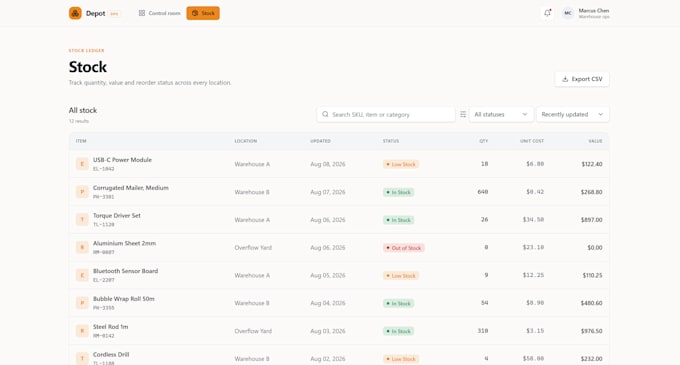Click the $110.25 value cell
This screenshot has height=365, width=680.
(x=592, y=275)
